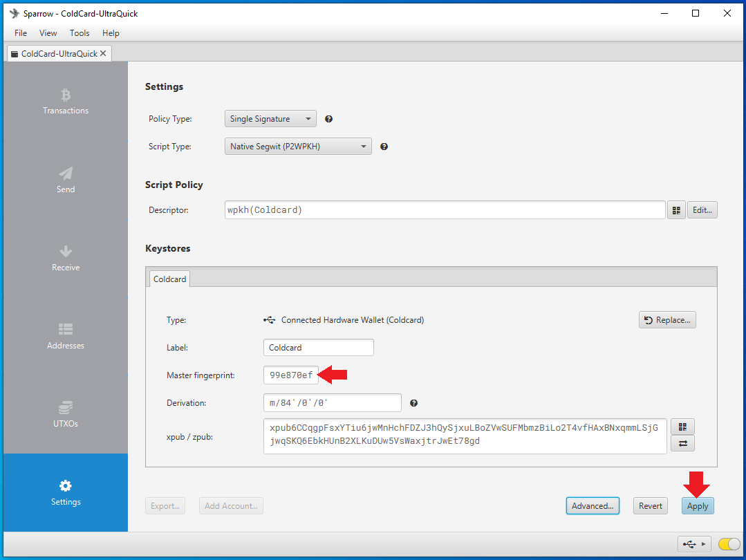The width and height of the screenshot is (746, 560).
Task: Show the Addresses panel
Action: click(x=66, y=337)
